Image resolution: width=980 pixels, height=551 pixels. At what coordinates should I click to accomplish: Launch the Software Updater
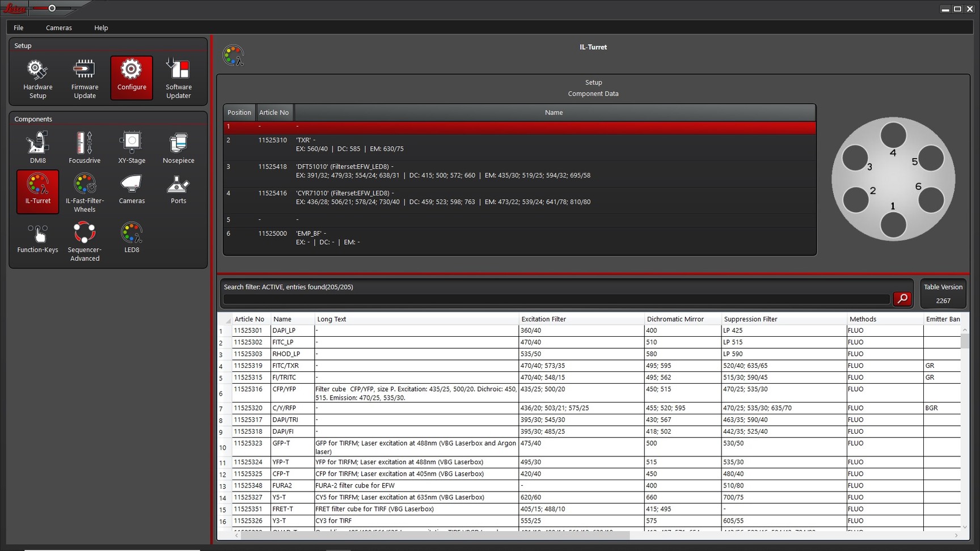pos(178,78)
